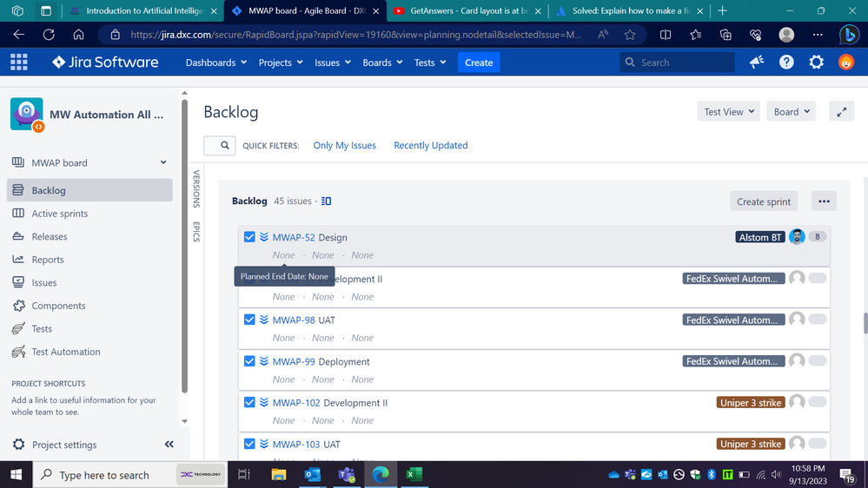This screenshot has height=488, width=868.
Task: Click assignee avatar on MWAP-52
Action: (x=797, y=237)
